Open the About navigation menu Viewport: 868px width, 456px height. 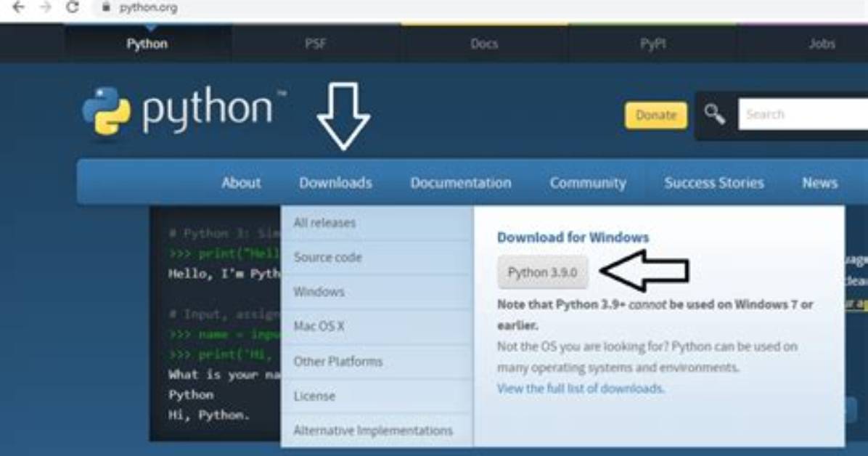(x=241, y=183)
